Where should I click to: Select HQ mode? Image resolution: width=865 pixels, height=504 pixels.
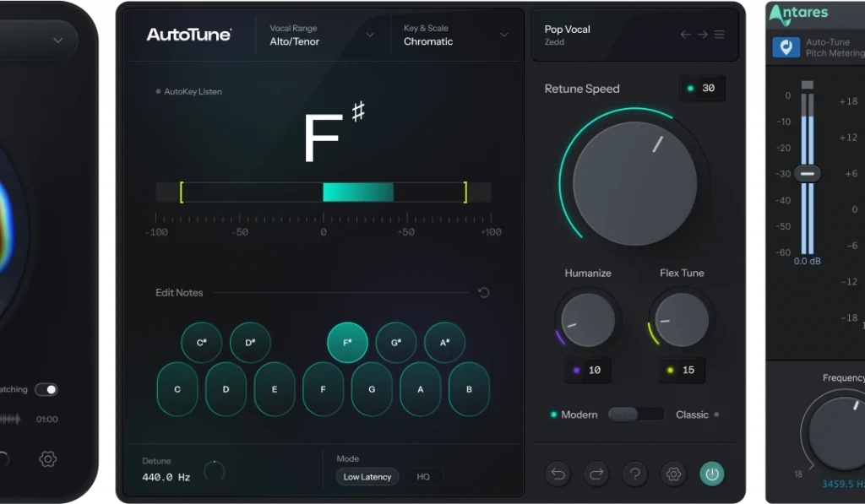[423, 477]
